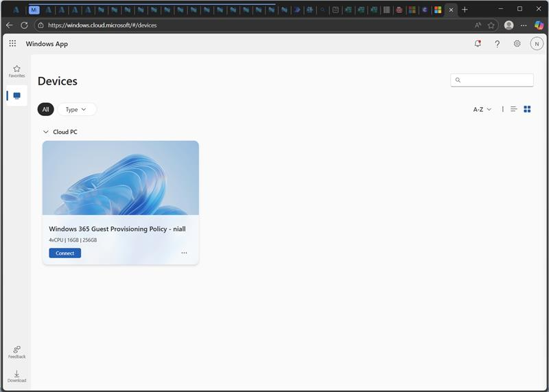549x392 pixels.
Task: Switch to list view layout
Action: pos(513,109)
